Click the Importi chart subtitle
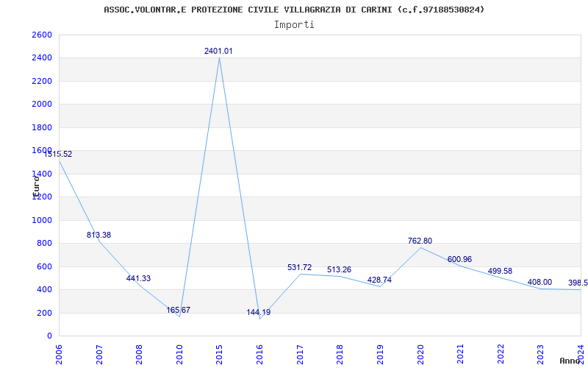The width and height of the screenshot is (588, 368). click(294, 25)
